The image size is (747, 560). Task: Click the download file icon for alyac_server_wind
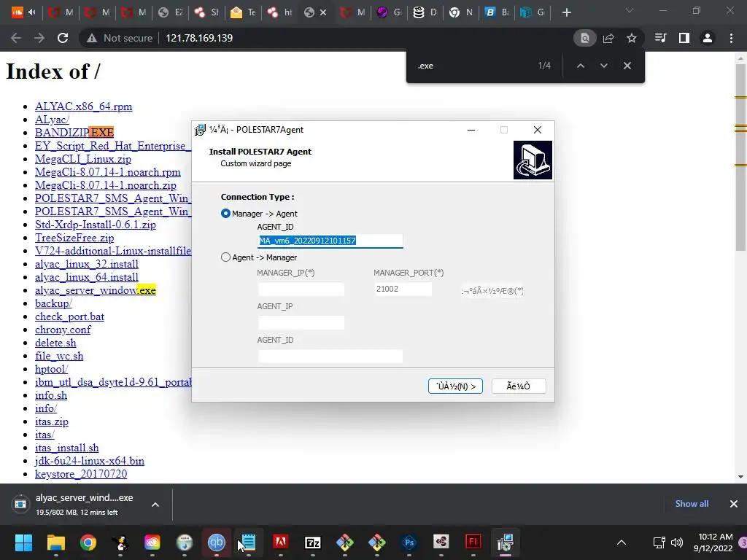[x=20, y=504]
